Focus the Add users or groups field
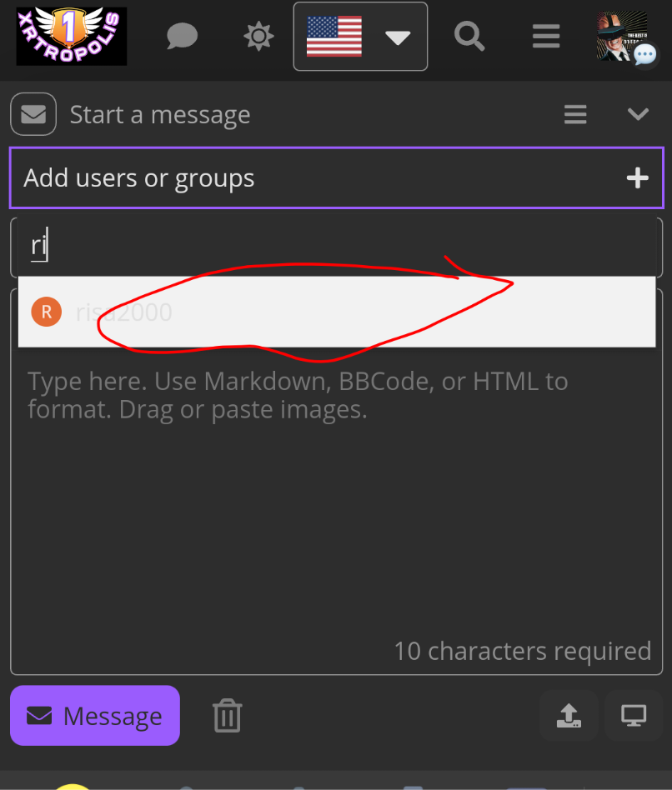This screenshot has width=672, height=790. click(317, 177)
